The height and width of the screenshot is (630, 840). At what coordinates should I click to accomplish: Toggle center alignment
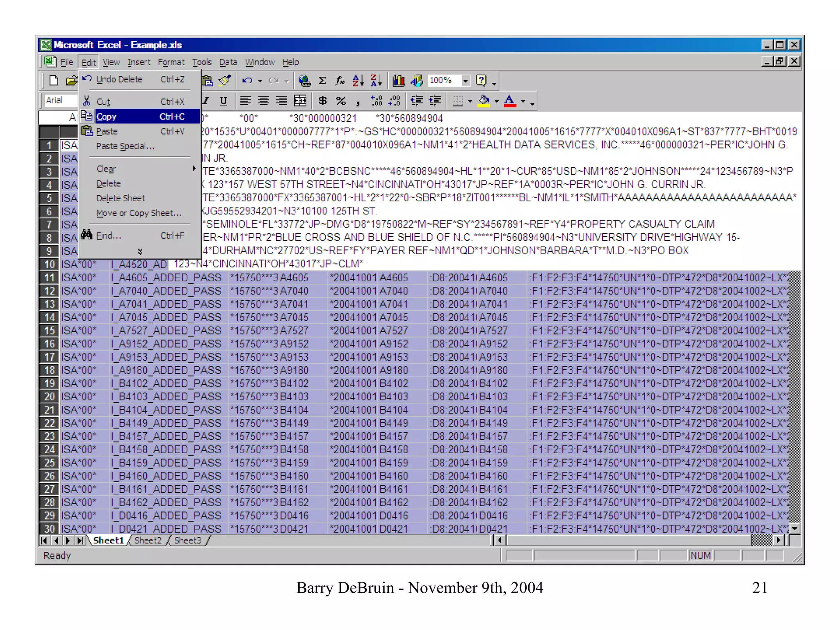(263, 100)
